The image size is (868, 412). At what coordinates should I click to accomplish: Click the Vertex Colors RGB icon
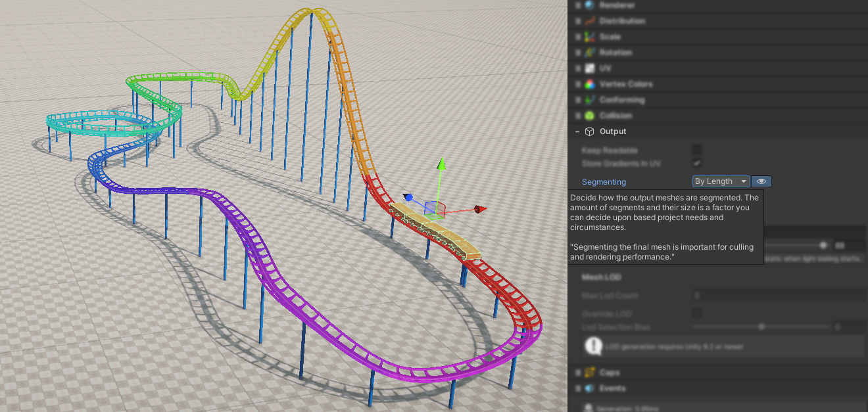click(589, 84)
